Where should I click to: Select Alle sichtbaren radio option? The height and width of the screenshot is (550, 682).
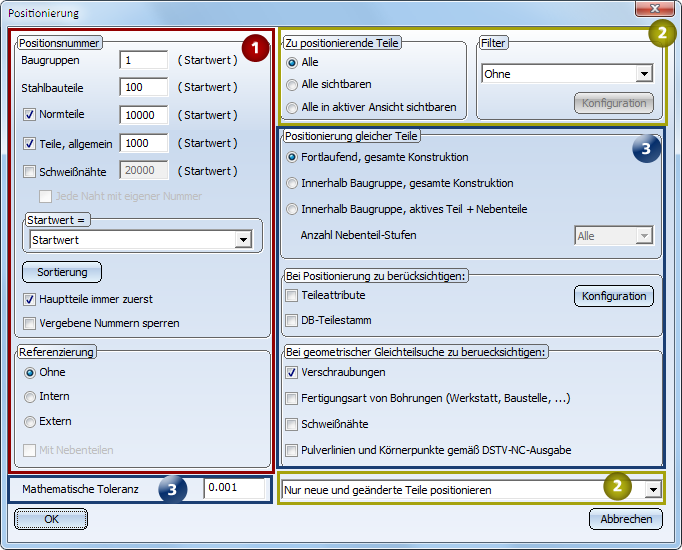pyautogui.click(x=291, y=84)
